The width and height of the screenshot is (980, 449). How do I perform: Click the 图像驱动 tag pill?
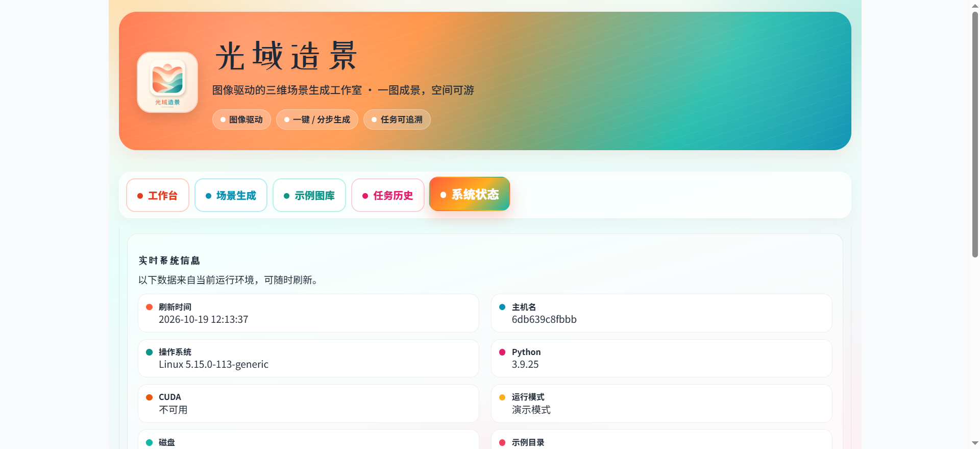(241, 120)
